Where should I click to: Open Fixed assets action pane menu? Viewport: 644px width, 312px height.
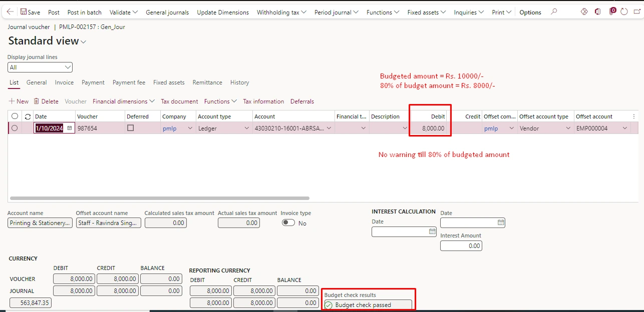click(427, 12)
